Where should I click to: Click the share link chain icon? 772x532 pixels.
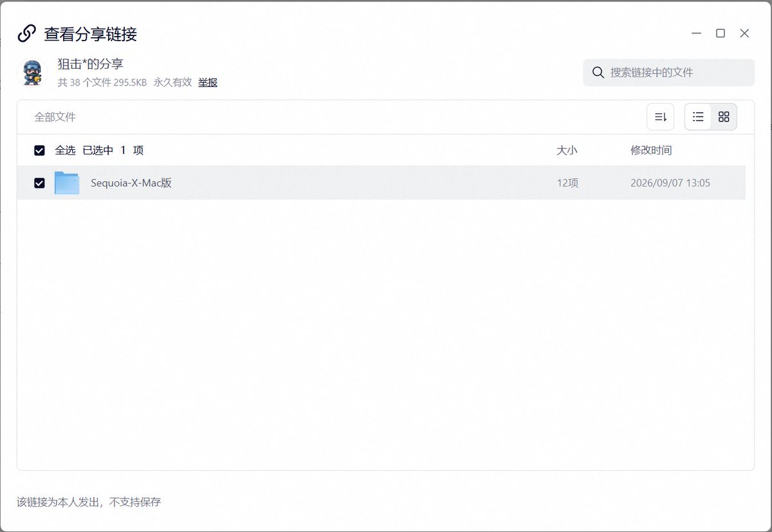pyautogui.click(x=26, y=33)
